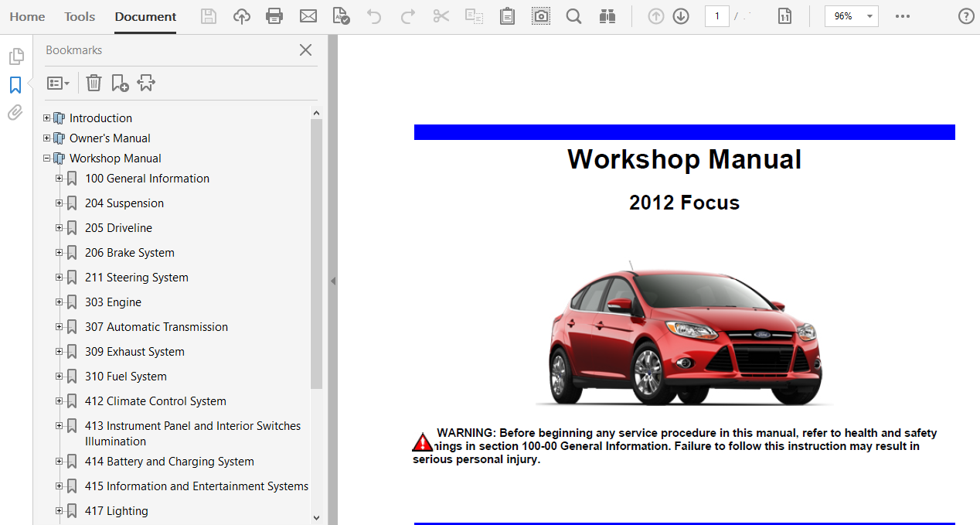Screen dimensions: 980x525
Task: Click the upload to cloud icon
Action: [242, 16]
